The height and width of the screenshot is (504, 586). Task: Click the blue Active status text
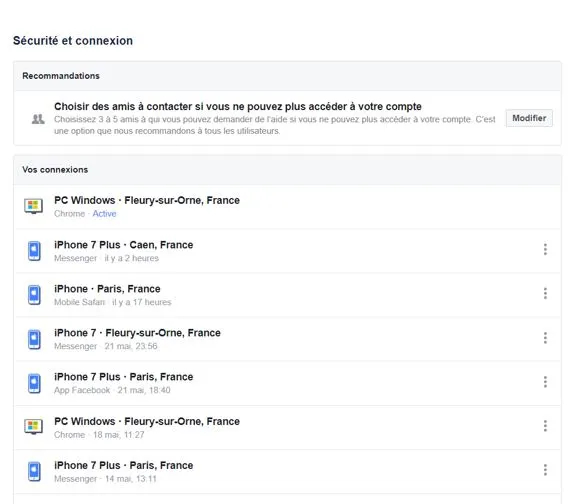click(104, 214)
